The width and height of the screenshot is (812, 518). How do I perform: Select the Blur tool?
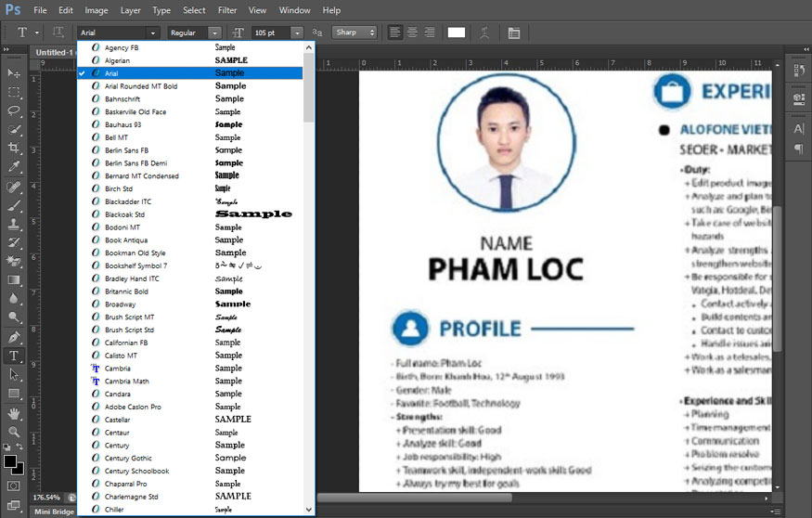tap(14, 298)
